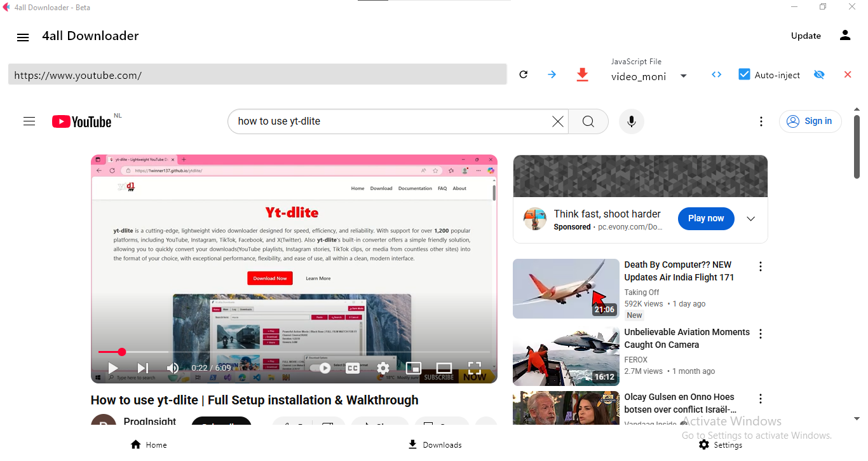This screenshot has width=868, height=461.
Task: Clear the YouTube search text
Action: (558, 121)
